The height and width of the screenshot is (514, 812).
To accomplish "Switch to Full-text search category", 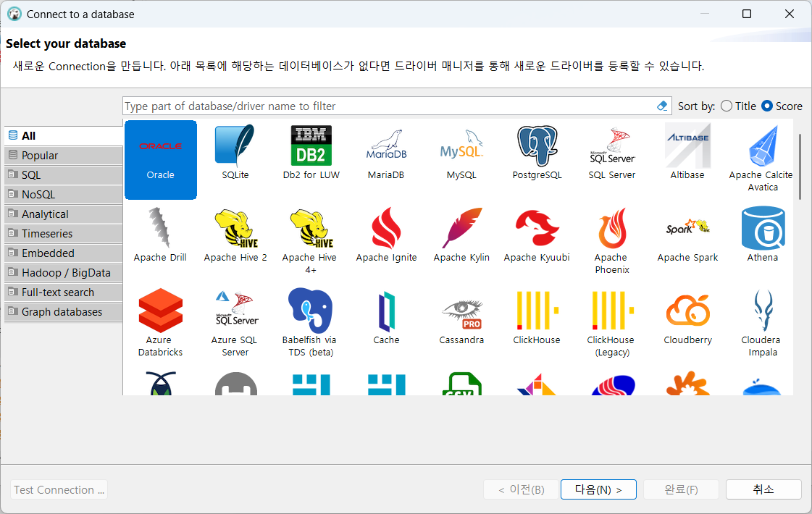I will (x=64, y=292).
